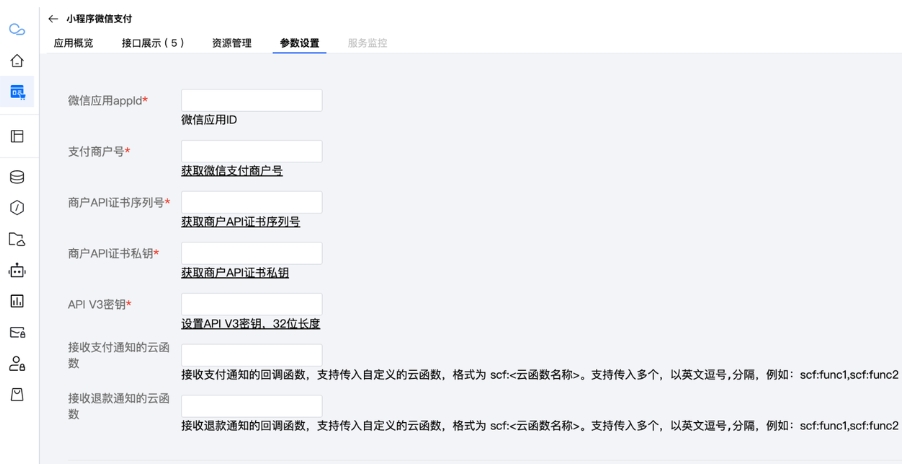Click the 微信应用appId field label
The width and height of the screenshot is (902, 464).
108,100
